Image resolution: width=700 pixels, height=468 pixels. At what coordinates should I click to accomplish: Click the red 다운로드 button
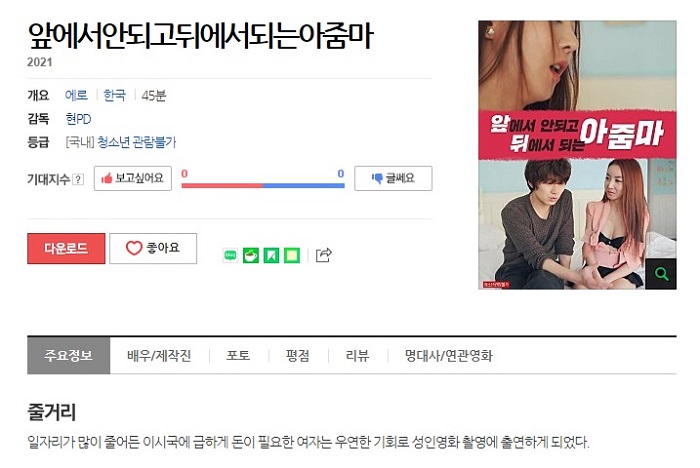click(66, 248)
